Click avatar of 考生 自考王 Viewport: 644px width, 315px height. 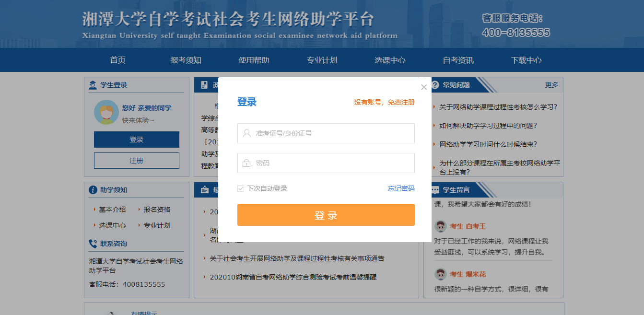[x=440, y=226]
